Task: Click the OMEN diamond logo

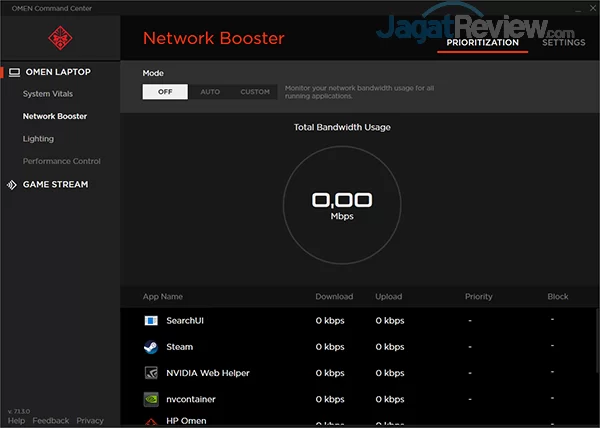Action: pos(59,38)
